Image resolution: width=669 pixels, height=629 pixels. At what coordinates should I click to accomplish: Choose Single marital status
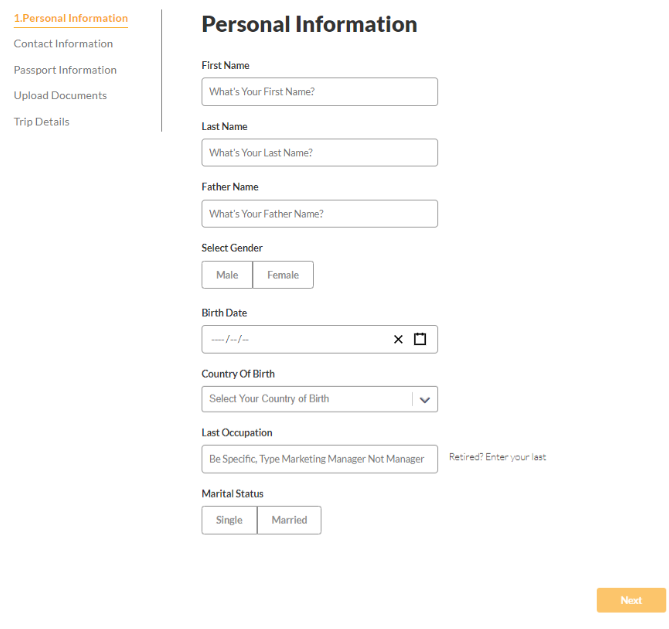click(x=230, y=520)
